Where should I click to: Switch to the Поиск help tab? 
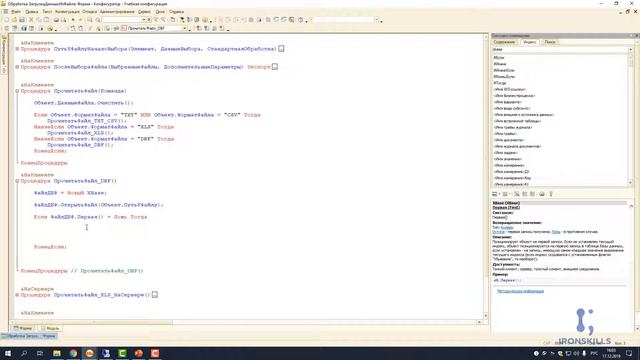pos(550,42)
